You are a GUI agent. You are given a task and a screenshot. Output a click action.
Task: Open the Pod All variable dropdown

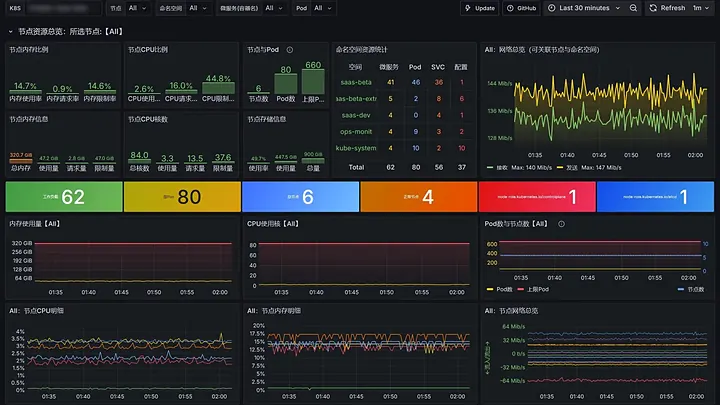[x=323, y=8]
